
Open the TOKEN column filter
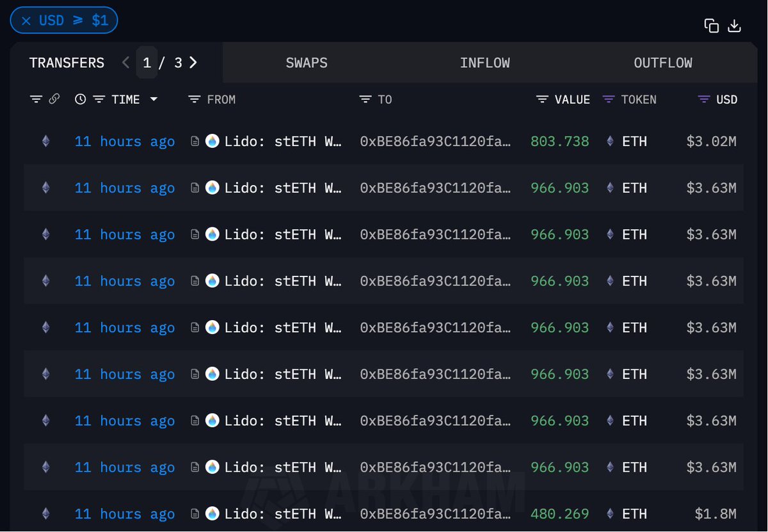[609, 99]
